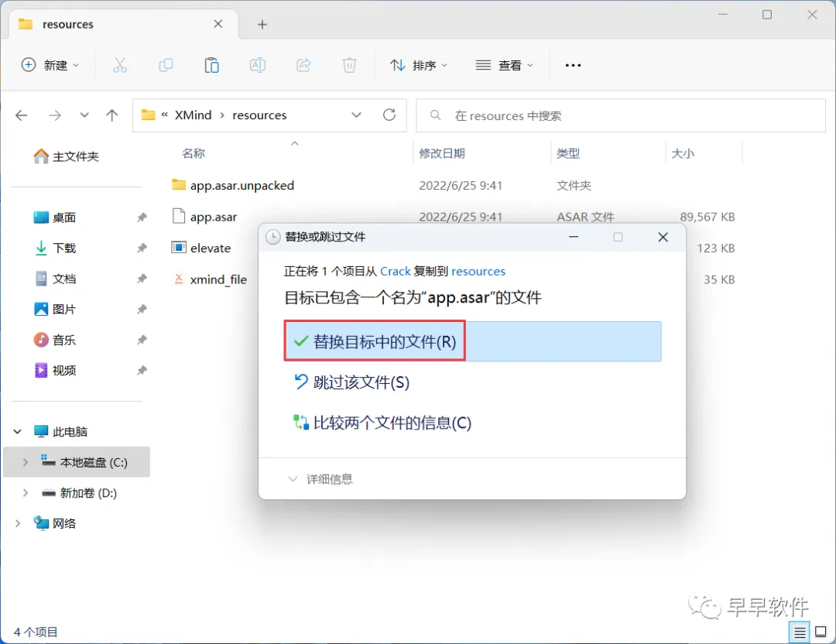
Task: Click the Paste clipboard icon
Action: coord(211,66)
